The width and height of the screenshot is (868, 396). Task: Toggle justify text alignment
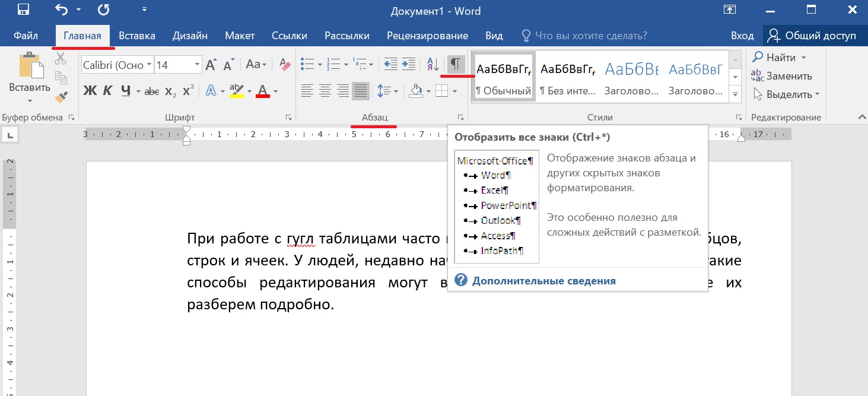360,91
